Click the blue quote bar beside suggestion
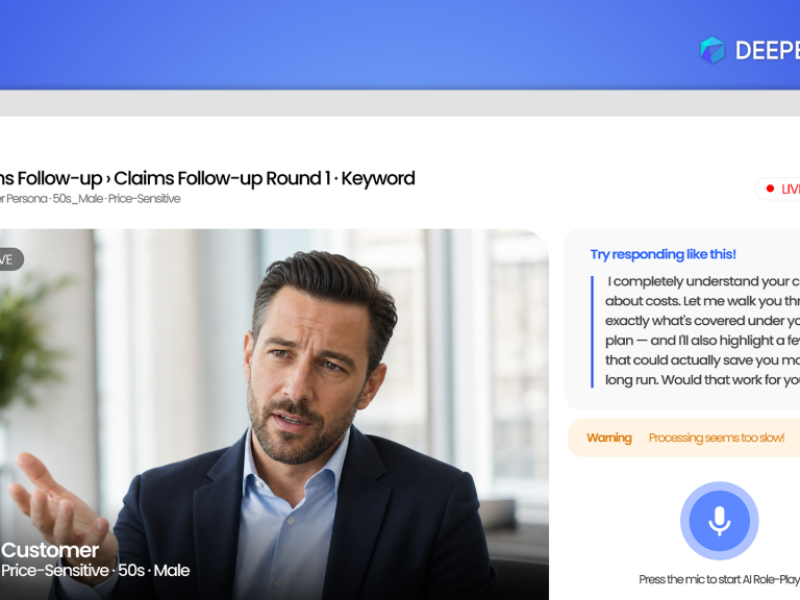 coord(592,332)
